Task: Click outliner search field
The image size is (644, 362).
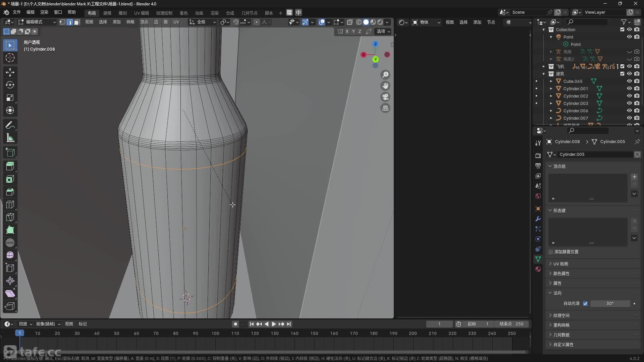Action: pos(587,22)
